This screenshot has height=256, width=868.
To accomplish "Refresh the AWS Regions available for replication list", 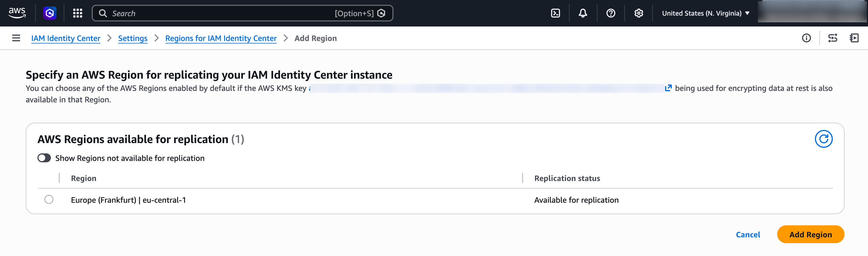I will click(x=824, y=138).
